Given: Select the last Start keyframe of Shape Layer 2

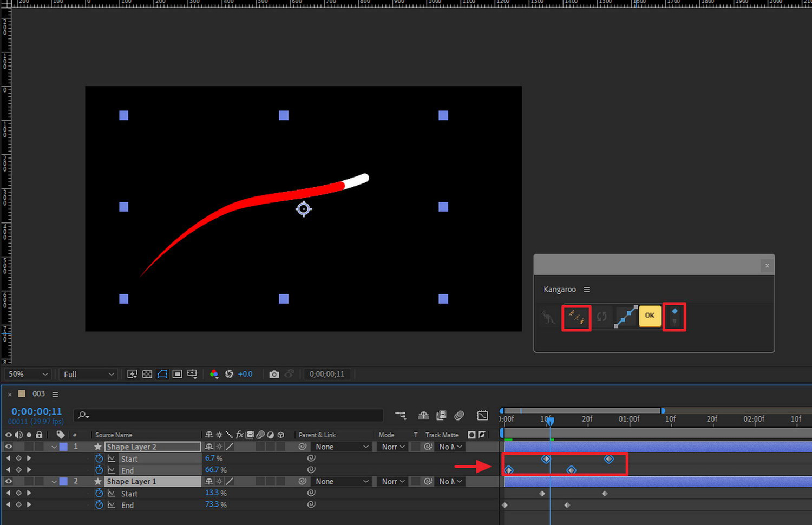Looking at the screenshot, I should tap(609, 459).
